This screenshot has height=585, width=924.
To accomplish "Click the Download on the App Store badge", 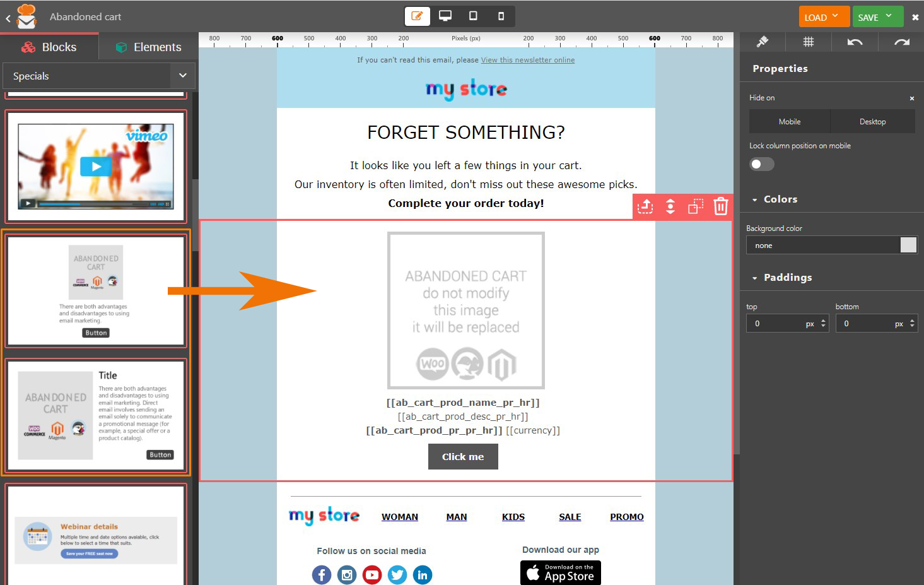I will (561, 573).
